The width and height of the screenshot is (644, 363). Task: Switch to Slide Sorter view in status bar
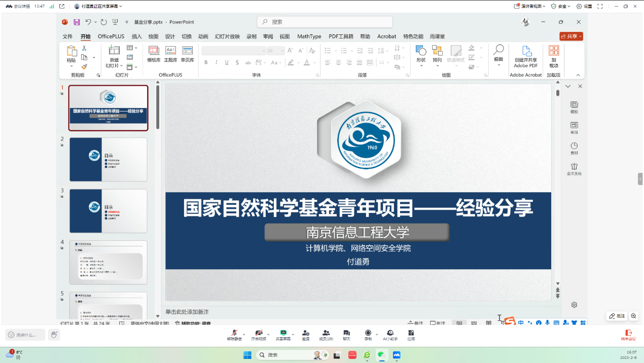coord(474,323)
